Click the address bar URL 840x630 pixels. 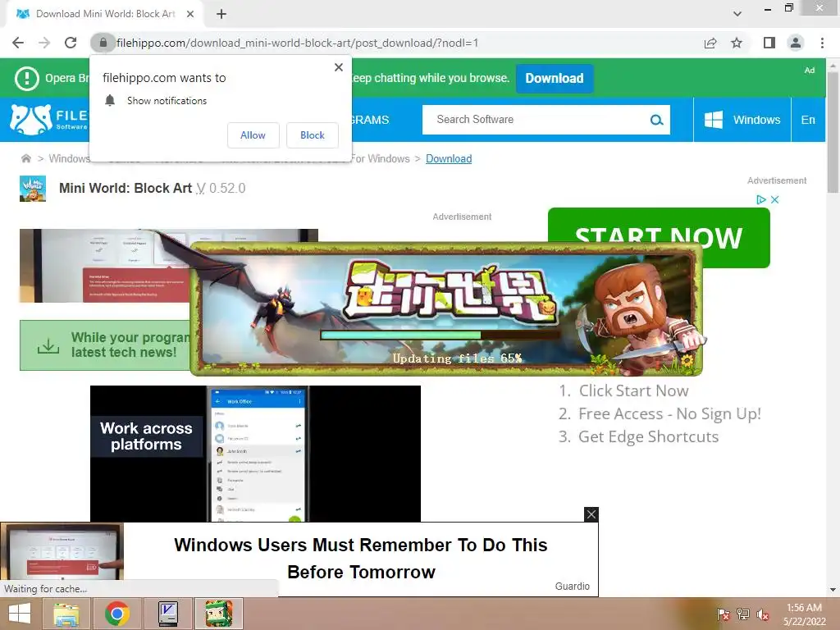tap(297, 43)
